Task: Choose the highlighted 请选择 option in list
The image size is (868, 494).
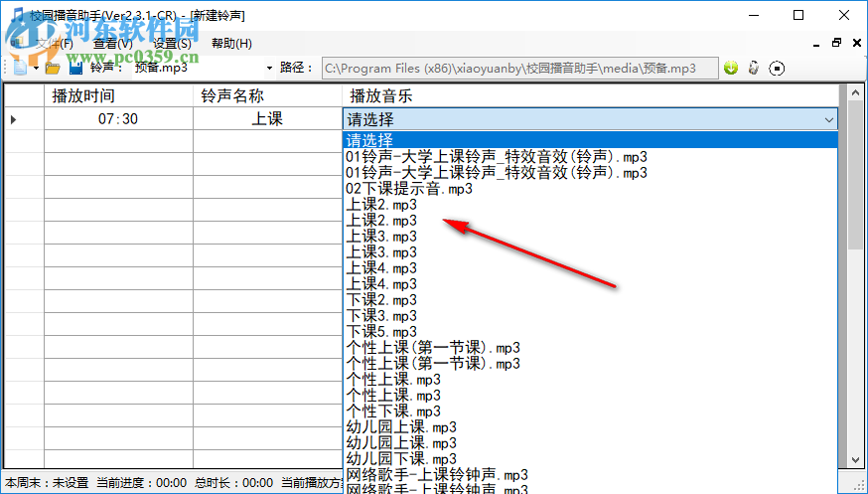Action: point(590,140)
